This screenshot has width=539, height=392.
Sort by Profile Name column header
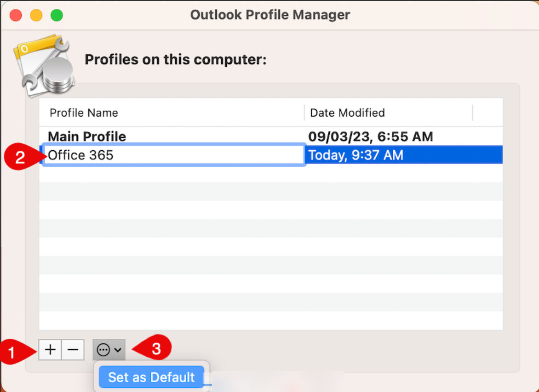click(172, 113)
